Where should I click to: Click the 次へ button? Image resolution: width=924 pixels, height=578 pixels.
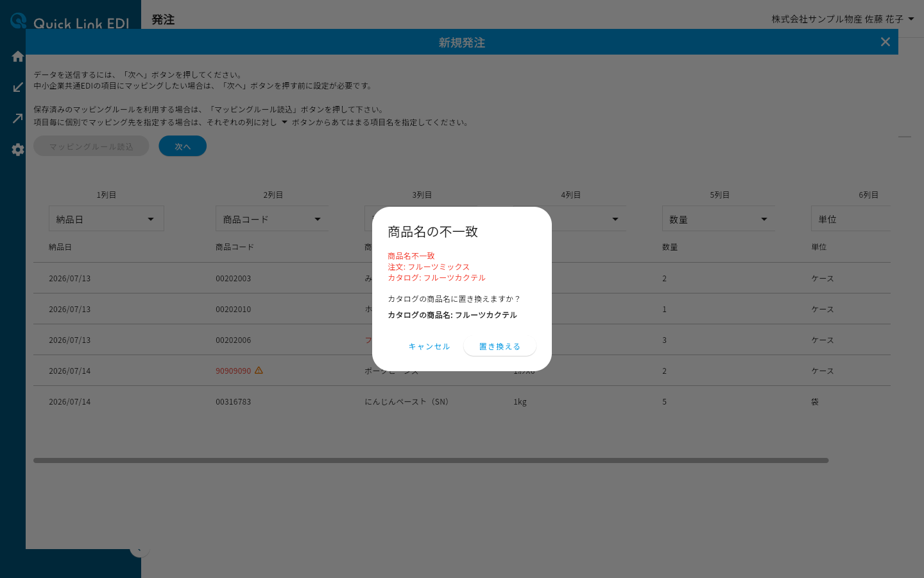tap(183, 146)
